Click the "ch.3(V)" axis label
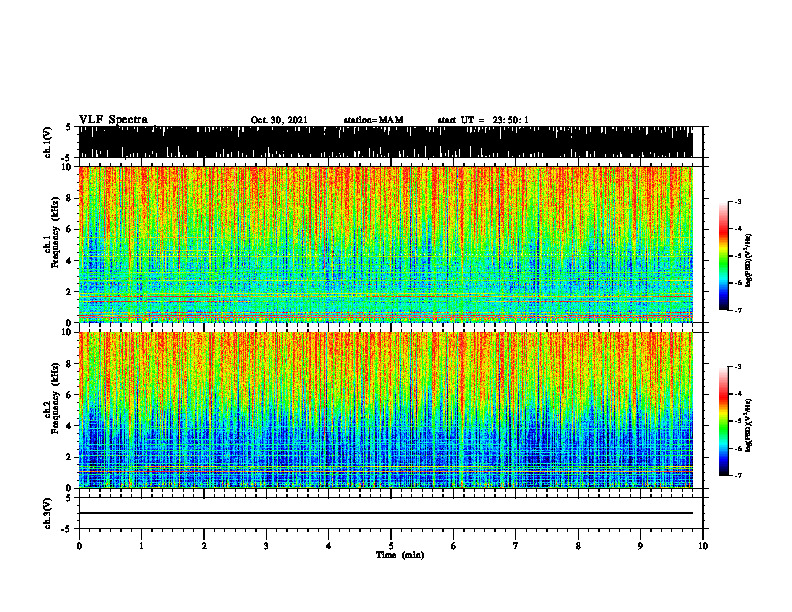The width and height of the screenshot is (792, 612). pos(48,513)
